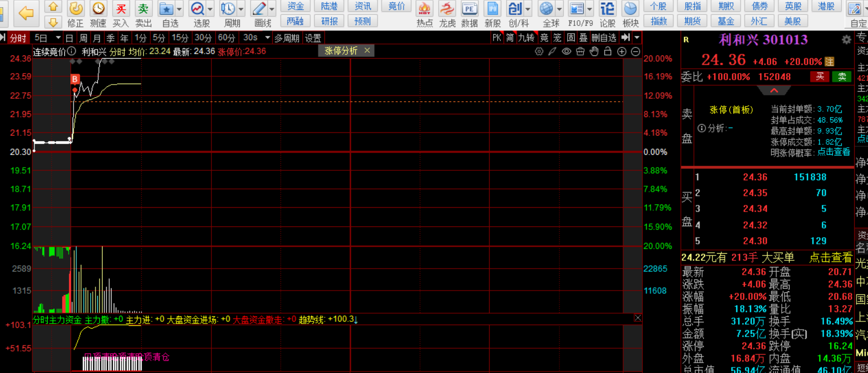Expand the 5日 period dropdown arrow
The height and width of the screenshot is (373, 868).
58,38
